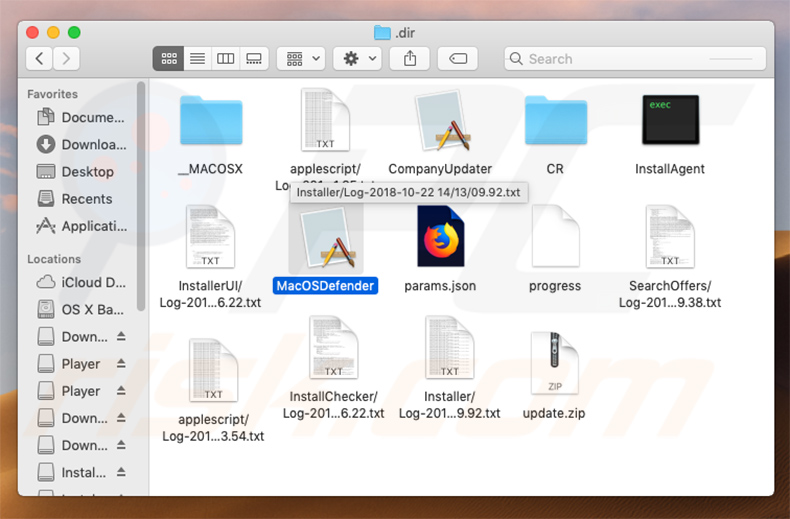Open the CR folder

pyautogui.click(x=555, y=123)
